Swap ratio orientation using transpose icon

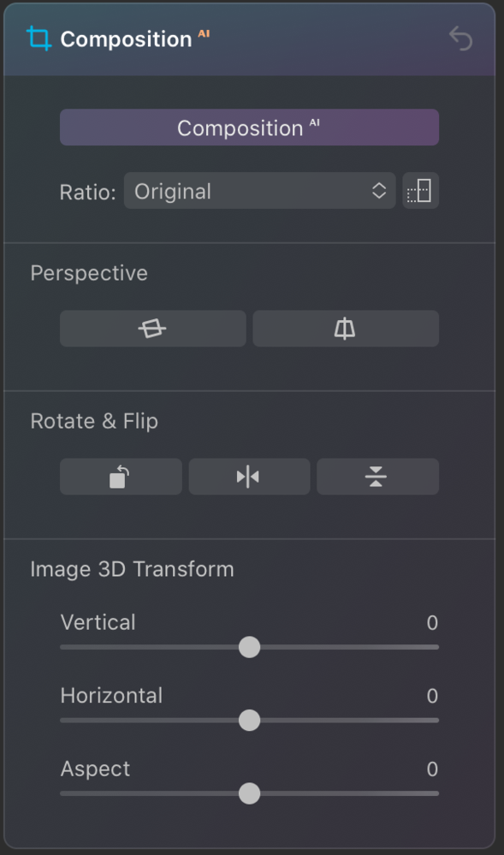pyautogui.click(x=420, y=191)
